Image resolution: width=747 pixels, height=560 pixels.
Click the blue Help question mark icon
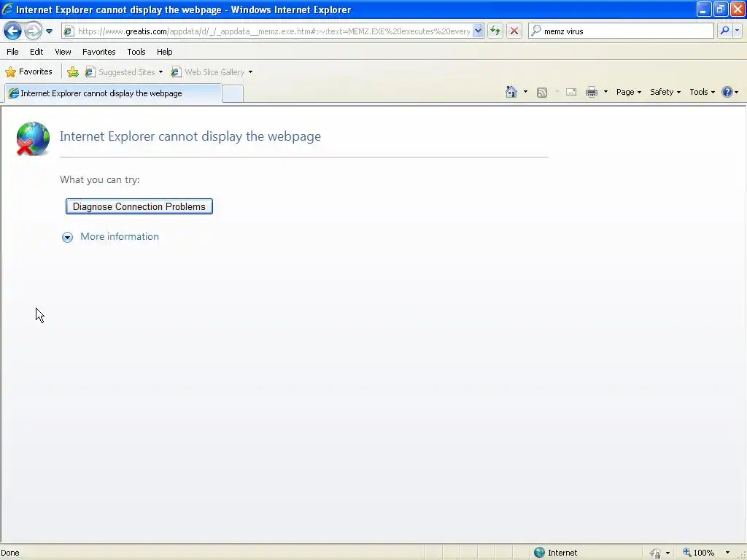(x=727, y=92)
